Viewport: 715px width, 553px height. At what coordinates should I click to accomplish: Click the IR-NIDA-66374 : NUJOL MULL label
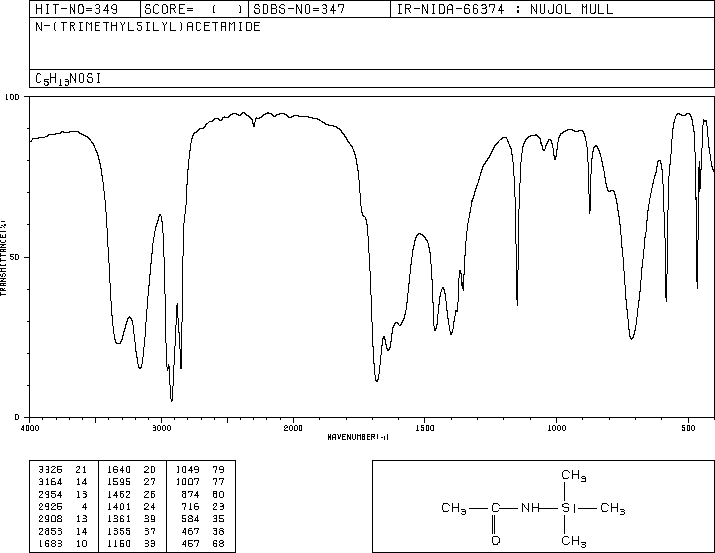[505, 9]
